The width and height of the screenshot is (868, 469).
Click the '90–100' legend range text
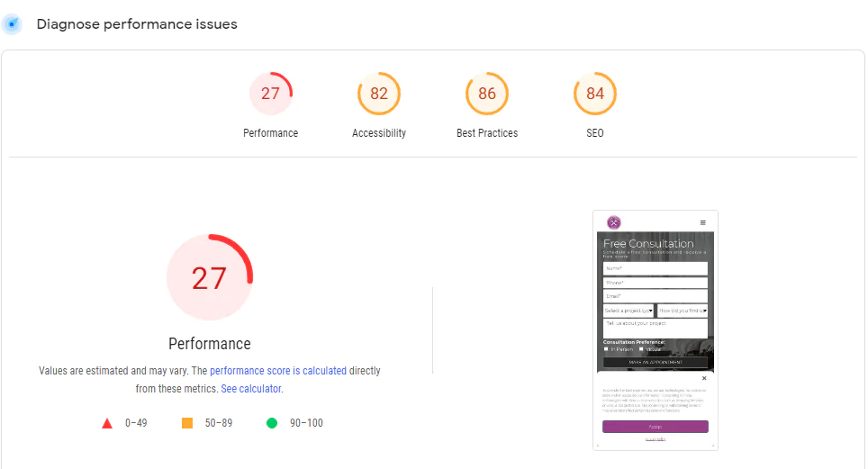click(306, 423)
